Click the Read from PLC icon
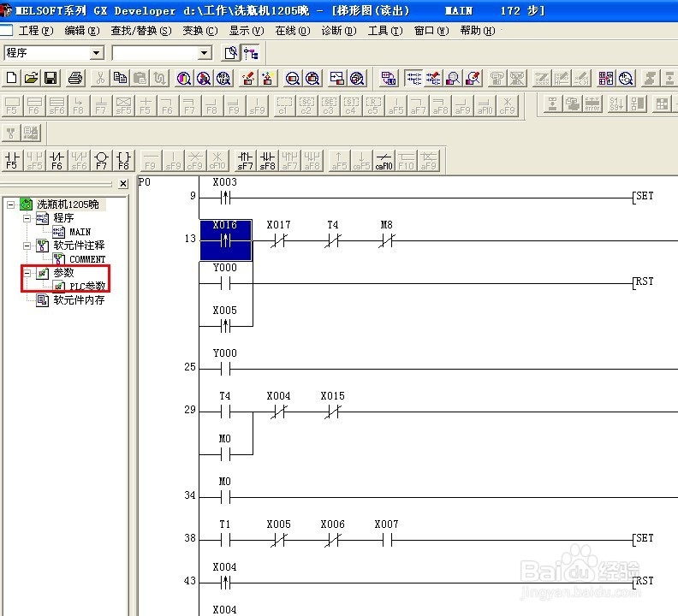 (x=268, y=78)
